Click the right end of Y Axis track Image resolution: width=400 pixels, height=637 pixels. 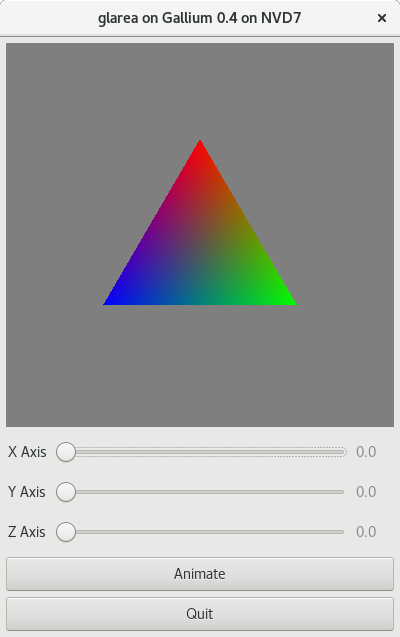click(x=342, y=492)
